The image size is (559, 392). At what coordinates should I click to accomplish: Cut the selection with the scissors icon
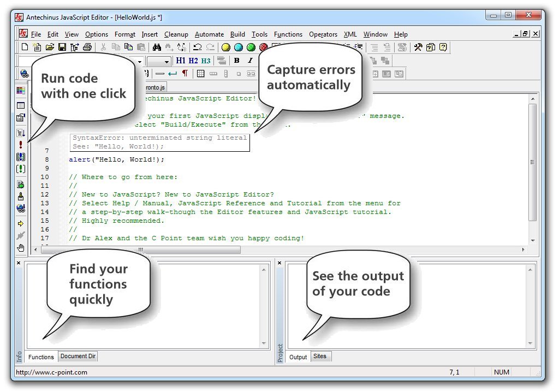[103, 47]
